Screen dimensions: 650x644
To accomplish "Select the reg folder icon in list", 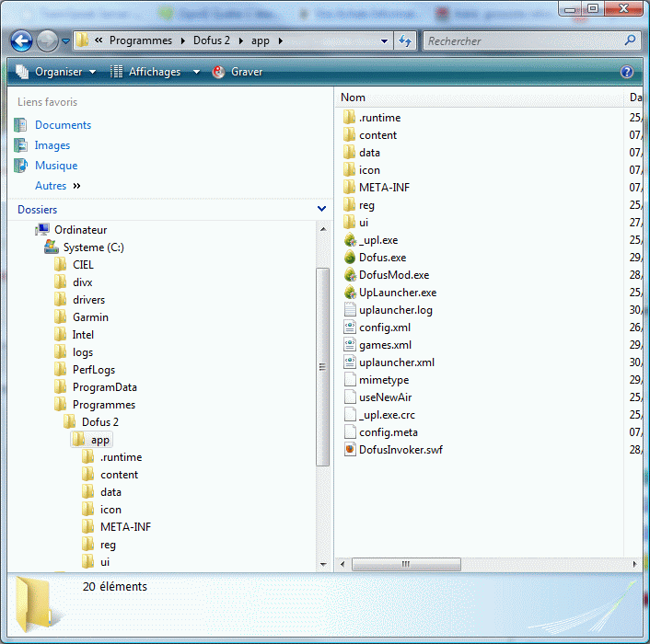I will click(x=350, y=204).
